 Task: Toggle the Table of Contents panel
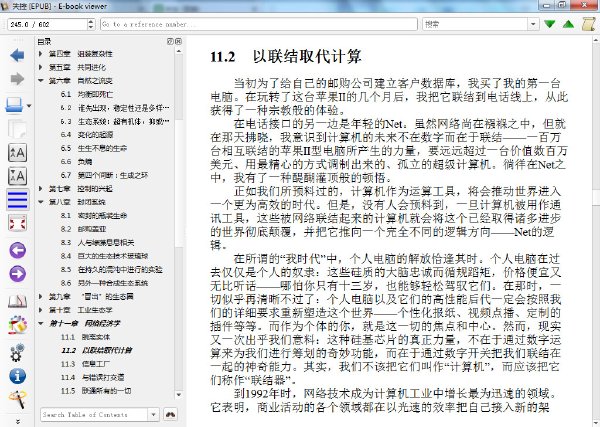click(18, 199)
